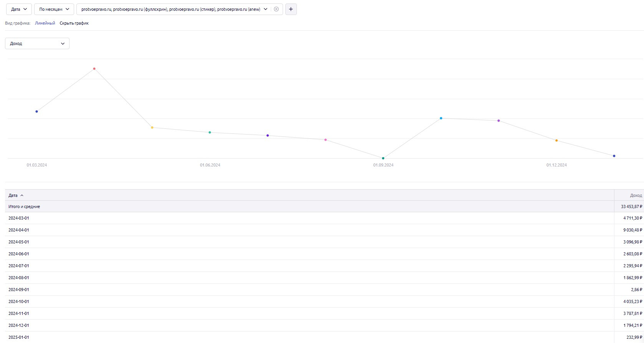The height and width of the screenshot is (343, 644).
Task: Open the По месяцам period dropdown
Action: [x=54, y=9]
